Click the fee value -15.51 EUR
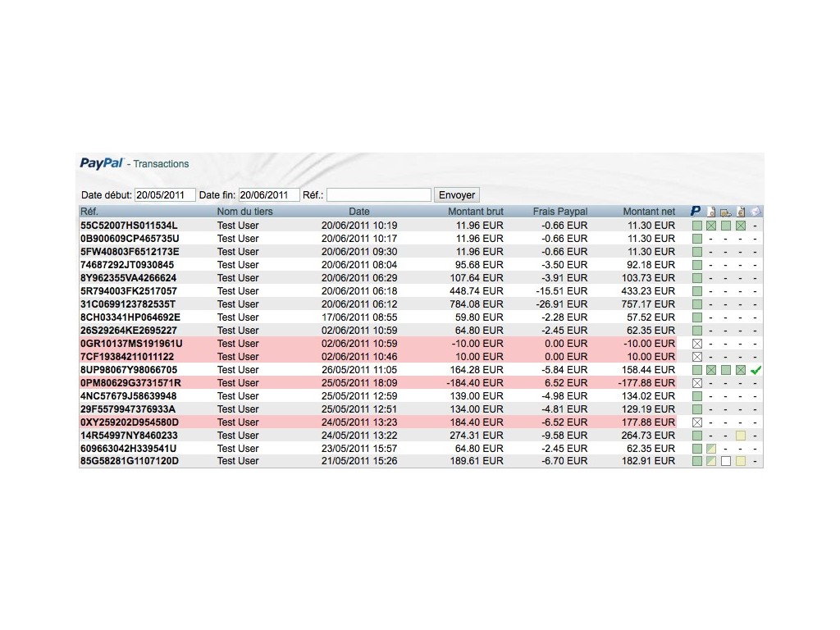The width and height of the screenshot is (840, 630). (x=562, y=291)
